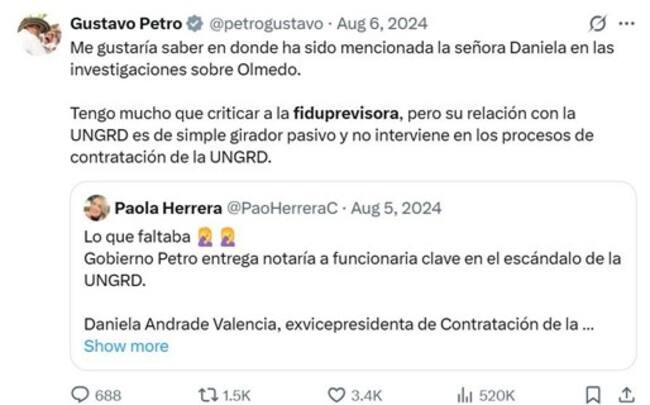The image size is (650, 405).
Task: Click the reply comment icon
Action: [x=81, y=393]
